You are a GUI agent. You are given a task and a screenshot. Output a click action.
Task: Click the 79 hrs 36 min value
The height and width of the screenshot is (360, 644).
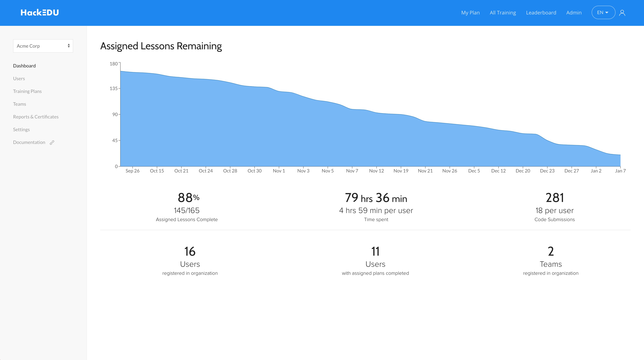(376, 198)
